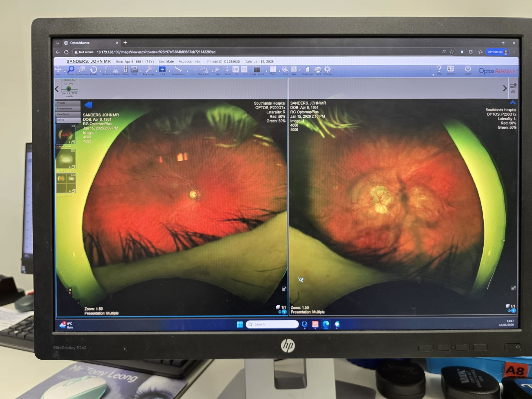Viewport: 532px width, 399px height.
Task: Toggle the OD right eye filter
Action: click(236, 70)
